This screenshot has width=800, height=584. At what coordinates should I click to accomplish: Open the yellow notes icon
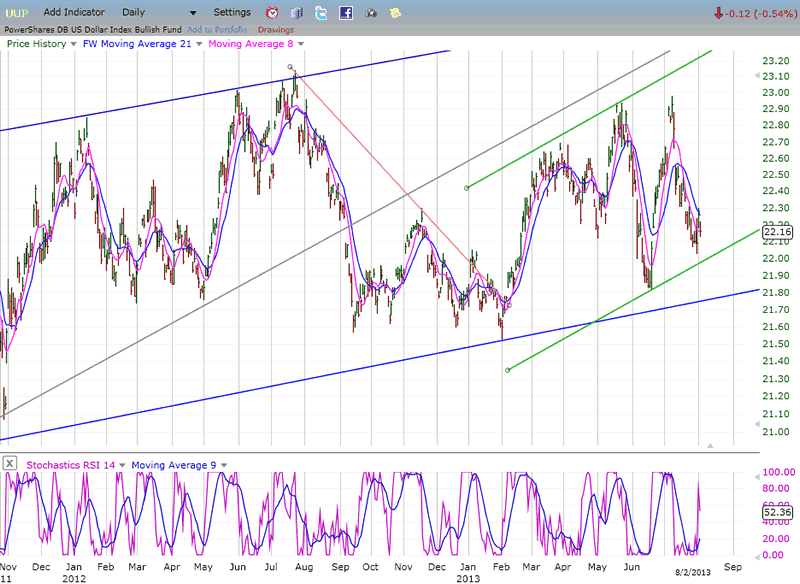pyautogui.click(x=395, y=13)
